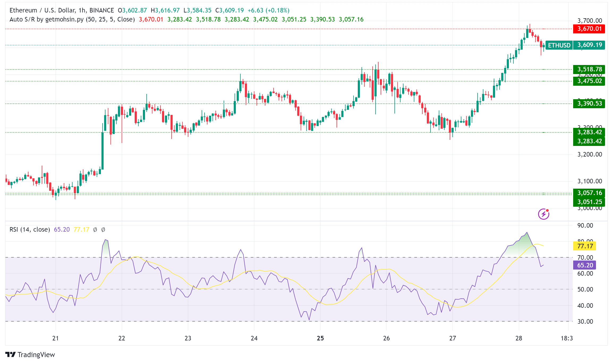Click the 18:3 time label on the axis
613x364 pixels.
[567, 338]
